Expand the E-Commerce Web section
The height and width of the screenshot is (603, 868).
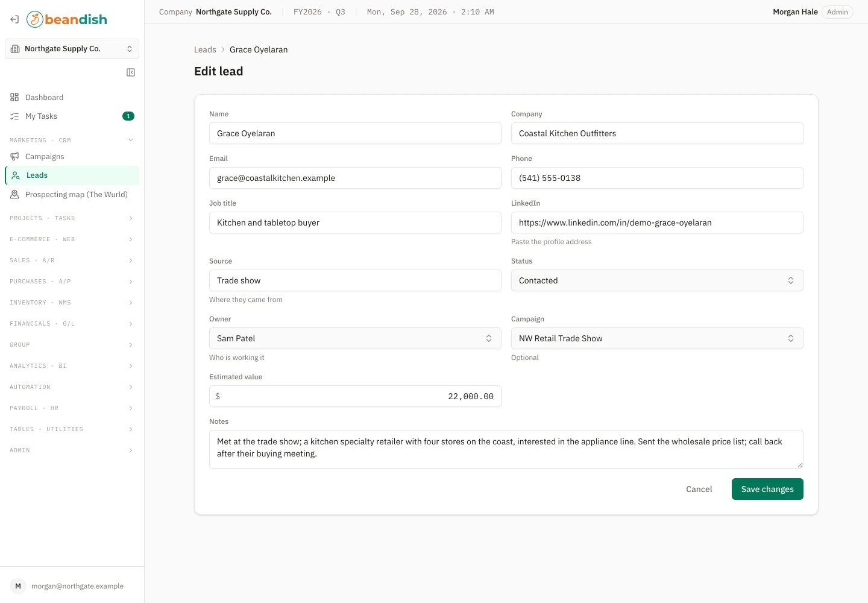coord(72,239)
